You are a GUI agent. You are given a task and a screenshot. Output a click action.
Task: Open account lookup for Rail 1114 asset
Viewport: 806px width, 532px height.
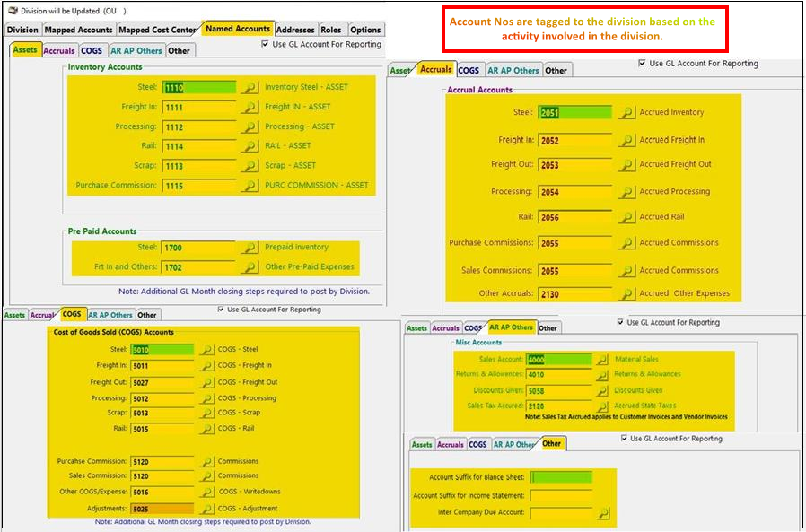click(249, 146)
